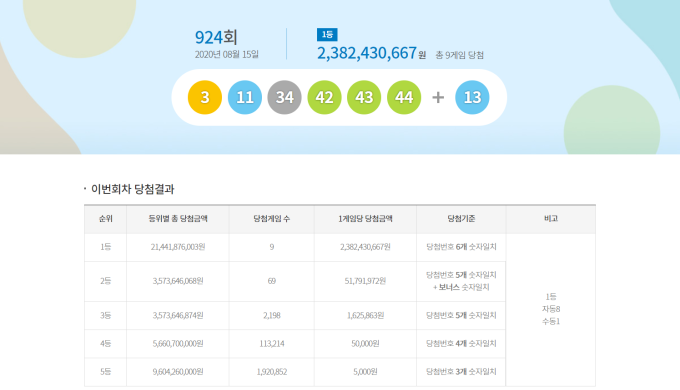This screenshot has height=390, width=680.
Task: Select the green number 43 ball
Action: pyautogui.click(x=364, y=97)
